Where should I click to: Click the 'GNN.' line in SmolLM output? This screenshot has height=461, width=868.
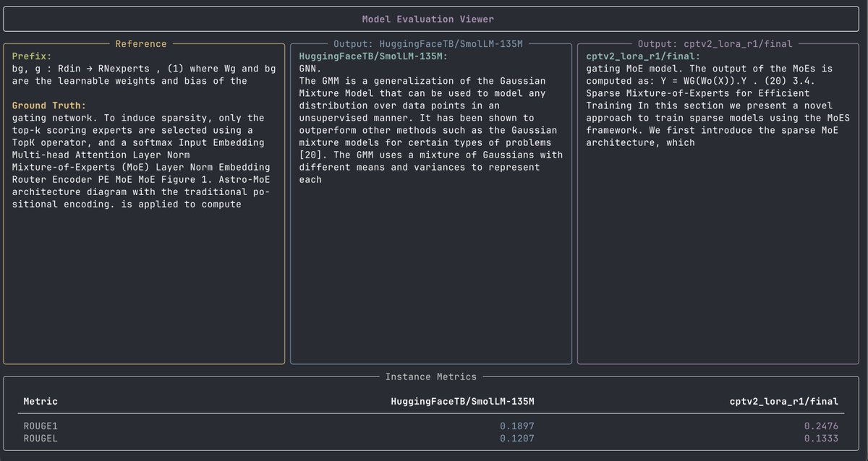click(x=311, y=69)
